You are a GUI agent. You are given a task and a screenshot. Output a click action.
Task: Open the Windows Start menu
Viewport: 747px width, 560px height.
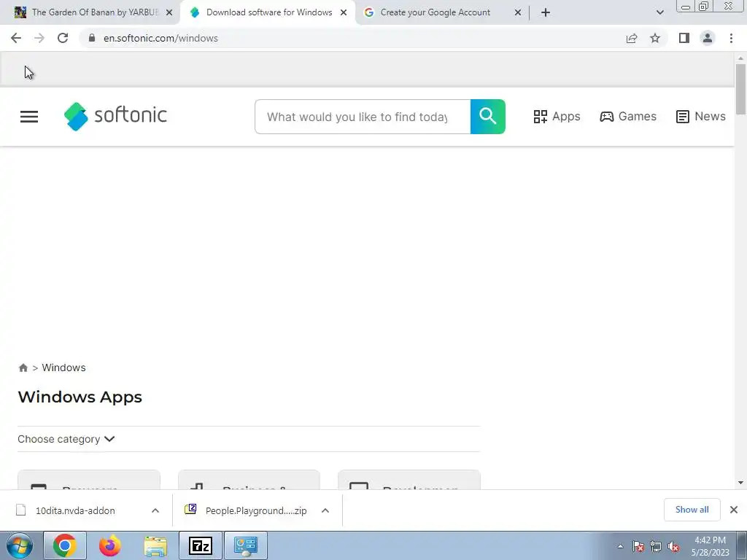coord(19,545)
